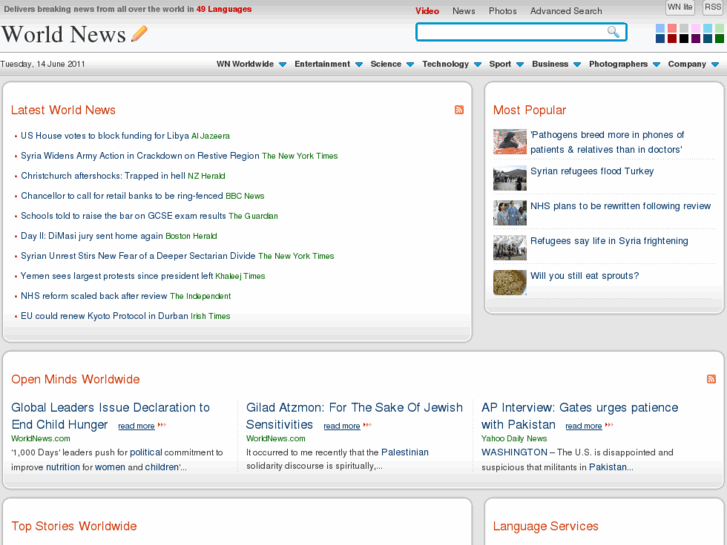Select the purple theme swatch
The width and height of the screenshot is (727, 545).
click(695, 38)
